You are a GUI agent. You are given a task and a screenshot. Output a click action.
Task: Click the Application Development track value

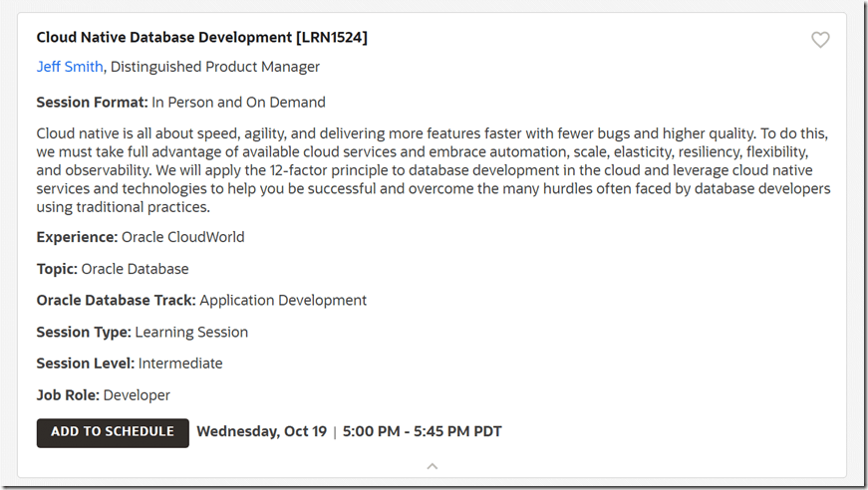283,300
